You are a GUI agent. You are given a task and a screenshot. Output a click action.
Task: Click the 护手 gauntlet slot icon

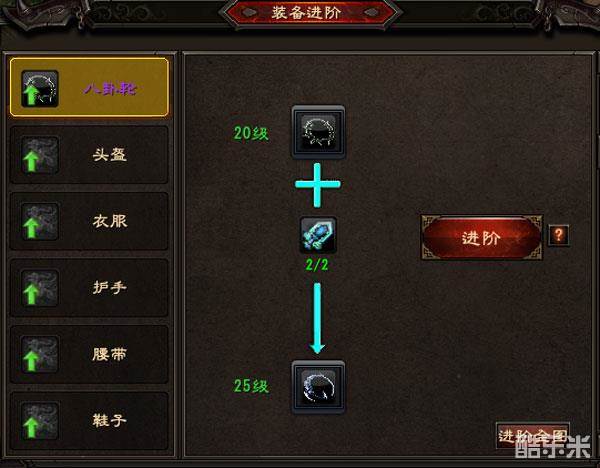40,288
